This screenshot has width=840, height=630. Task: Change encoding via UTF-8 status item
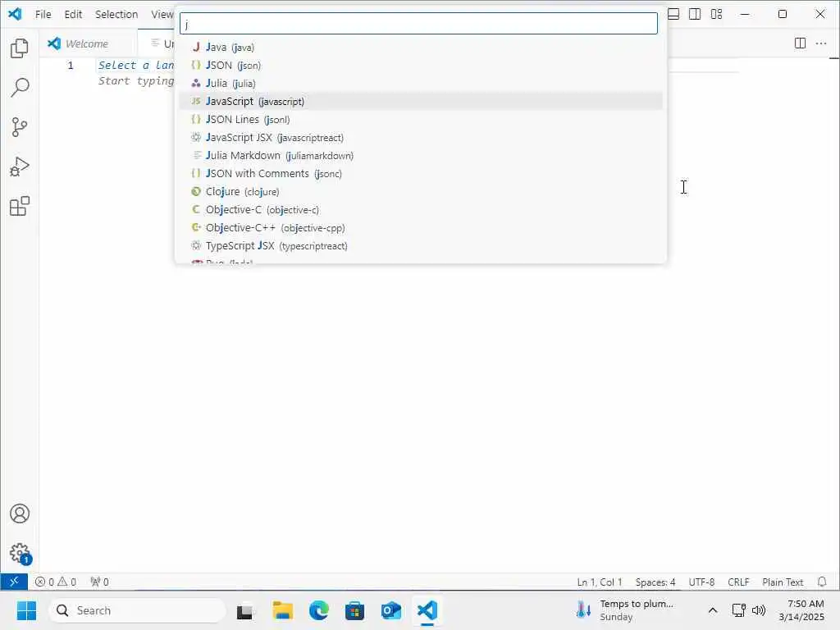(701, 582)
